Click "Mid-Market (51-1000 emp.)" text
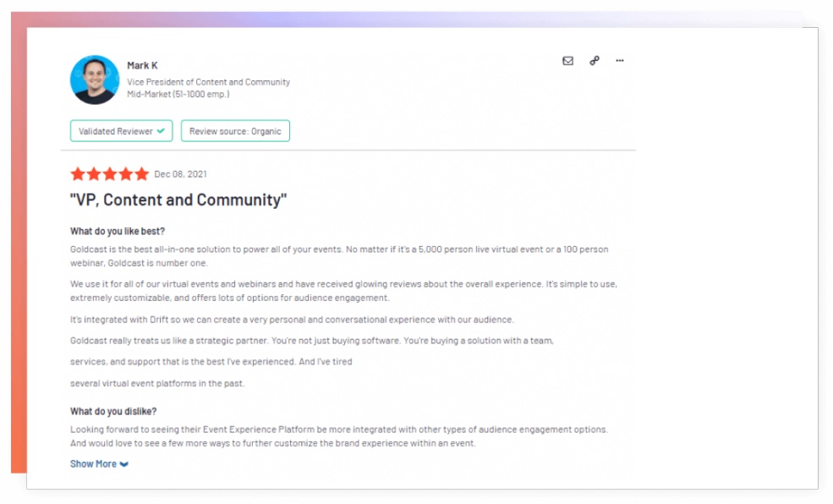Screen dimensions: 833x504 [x=178, y=94]
